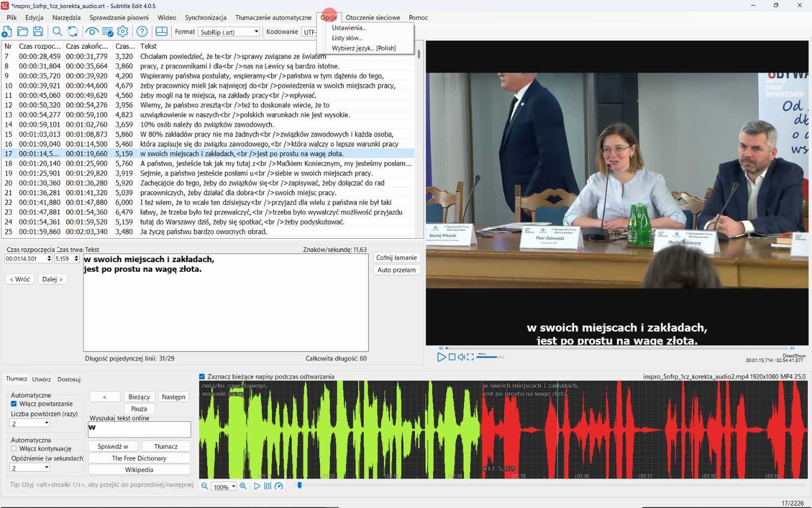Expand 'Liczba powtórzeń' dropdown
Image resolution: width=812 pixels, height=508 pixels.
point(46,423)
